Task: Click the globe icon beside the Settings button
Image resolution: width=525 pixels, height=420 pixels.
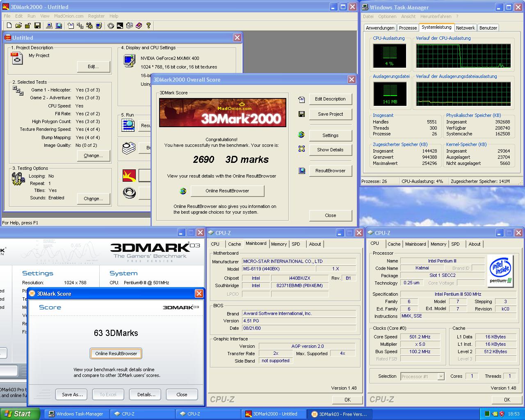Action: point(301,135)
